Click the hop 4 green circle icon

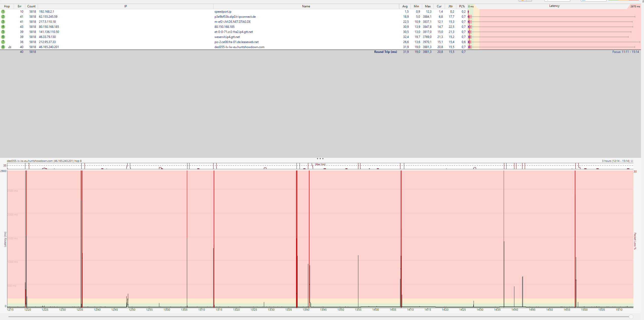[3, 27]
